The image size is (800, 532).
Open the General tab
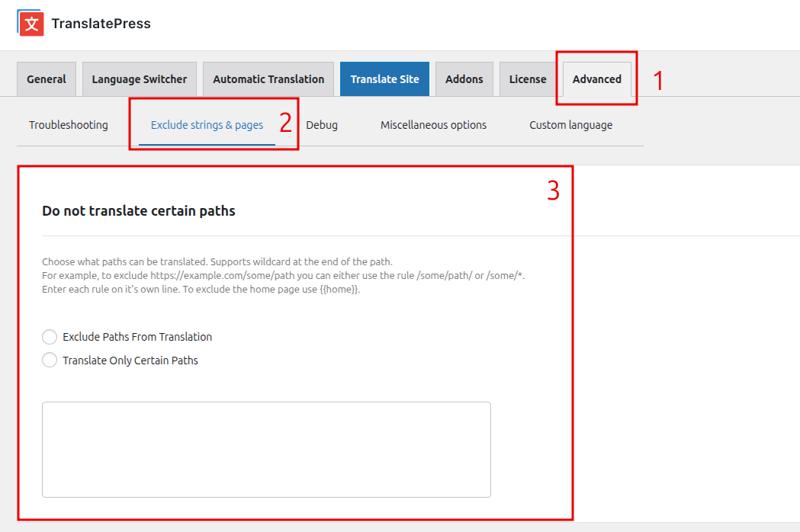click(47, 79)
